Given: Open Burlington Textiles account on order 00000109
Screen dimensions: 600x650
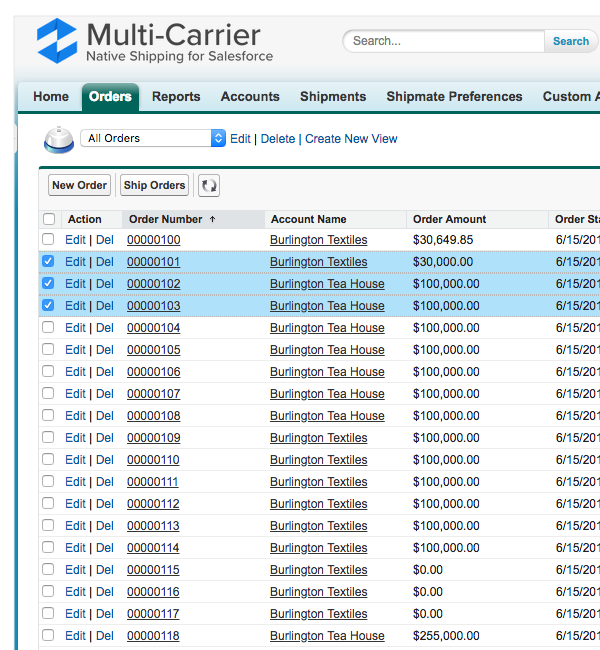Looking at the screenshot, I should [x=318, y=438].
